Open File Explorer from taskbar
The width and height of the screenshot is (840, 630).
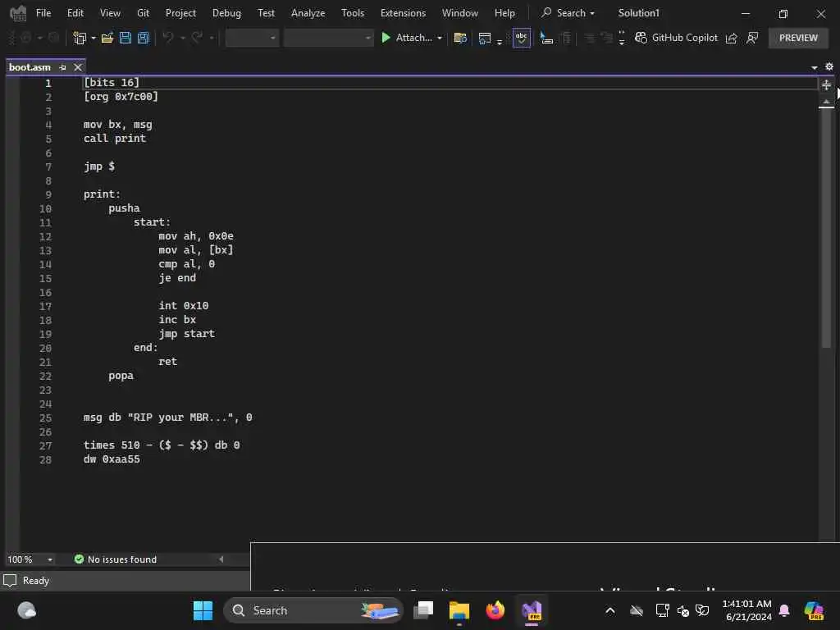pos(459,610)
